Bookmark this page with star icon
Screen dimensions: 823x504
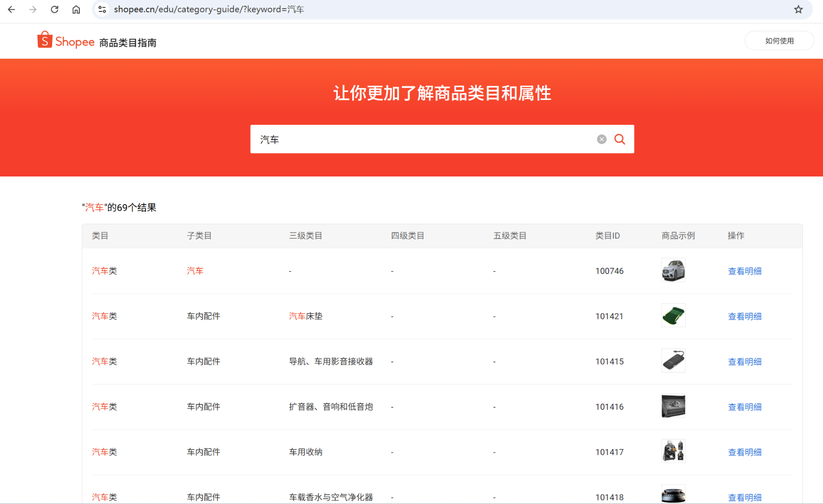click(798, 10)
